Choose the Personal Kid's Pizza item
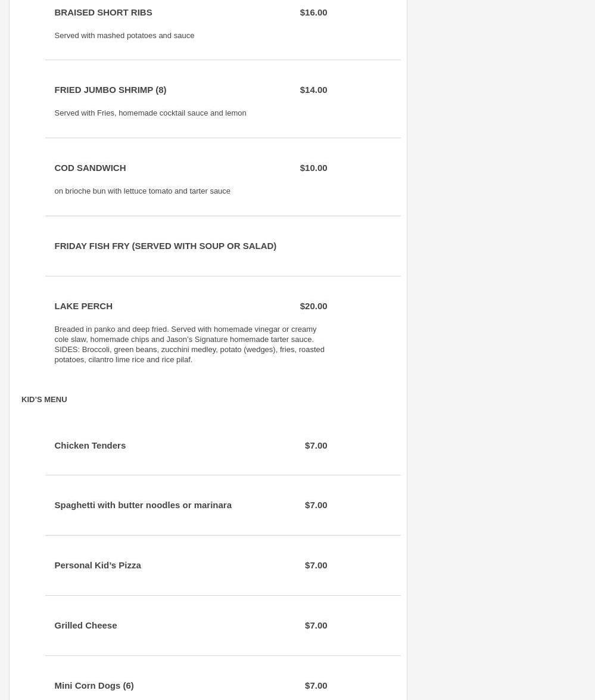This screenshot has height=700, width=595. pyautogui.click(x=98, y=565)
